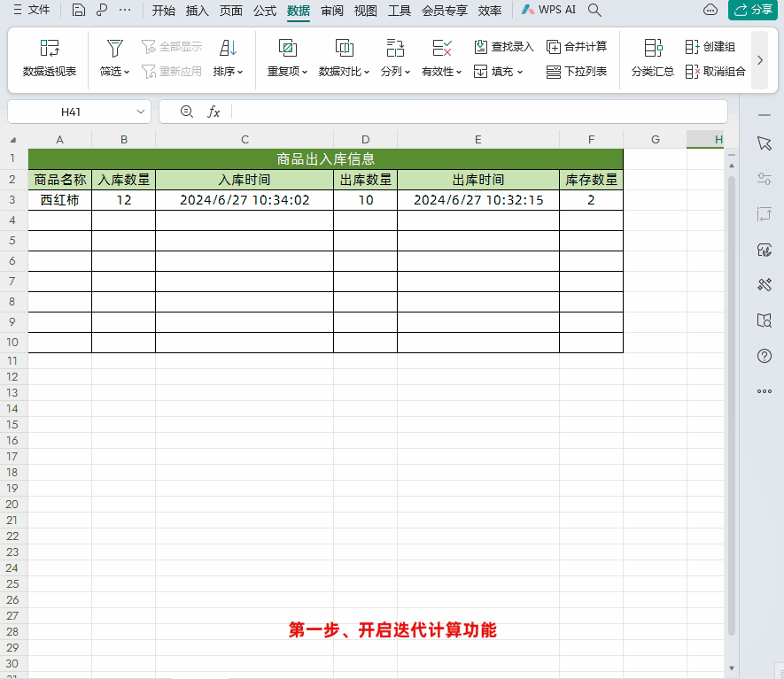Select cell with 2024/6/27 10:34:02
Viewport: 784px width, 679px height.
245,200
